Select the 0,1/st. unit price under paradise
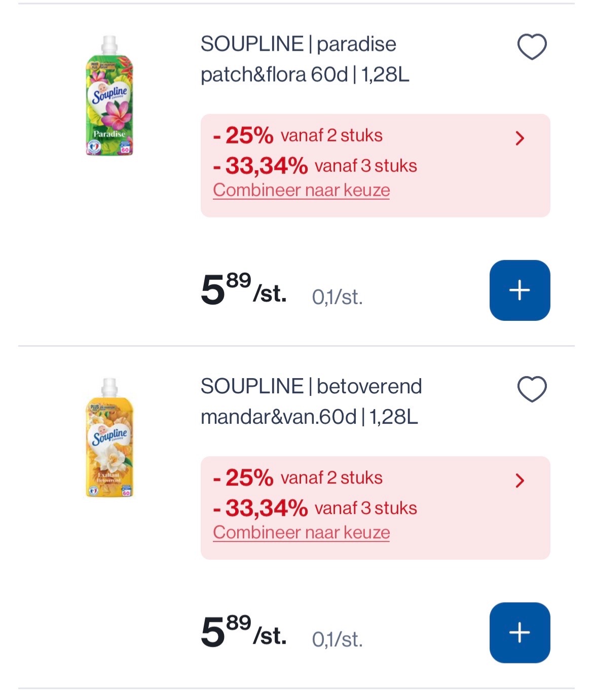This screenshot has height=700, width=593. tap(337, 297)
